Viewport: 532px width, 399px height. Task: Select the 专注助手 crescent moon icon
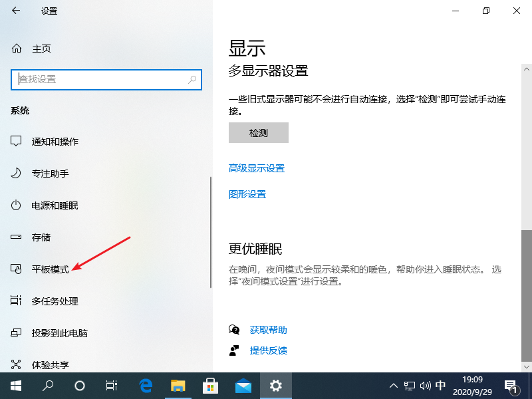(x=15, y=173)
